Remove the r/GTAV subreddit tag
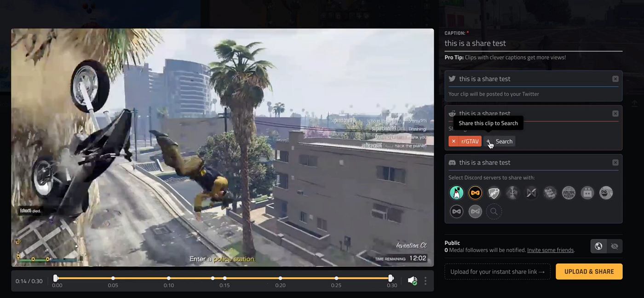Viewport: 644px width, 298px height. click(x=454, y=141)
